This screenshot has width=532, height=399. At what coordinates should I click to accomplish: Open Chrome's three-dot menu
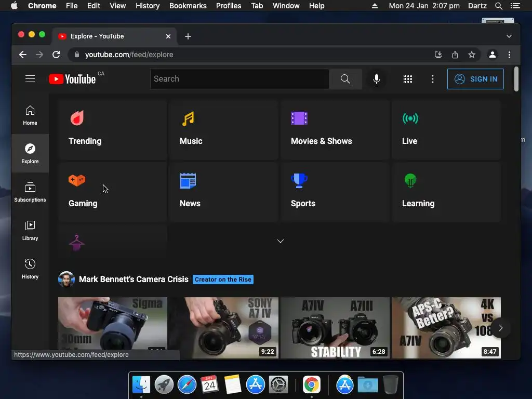[509, 55]
